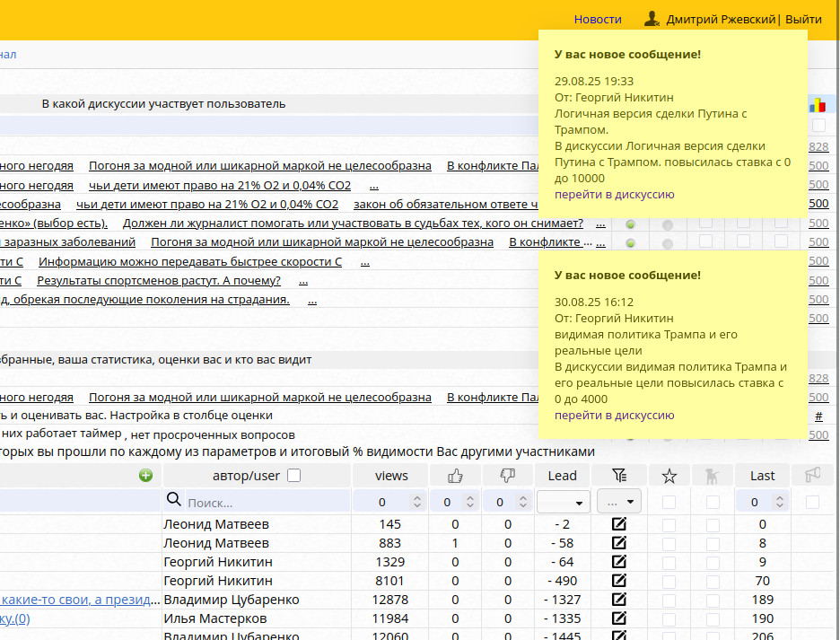The image size is (840, 640).
Task: Click the green plus add icon
Action: [x=145, y=476]
